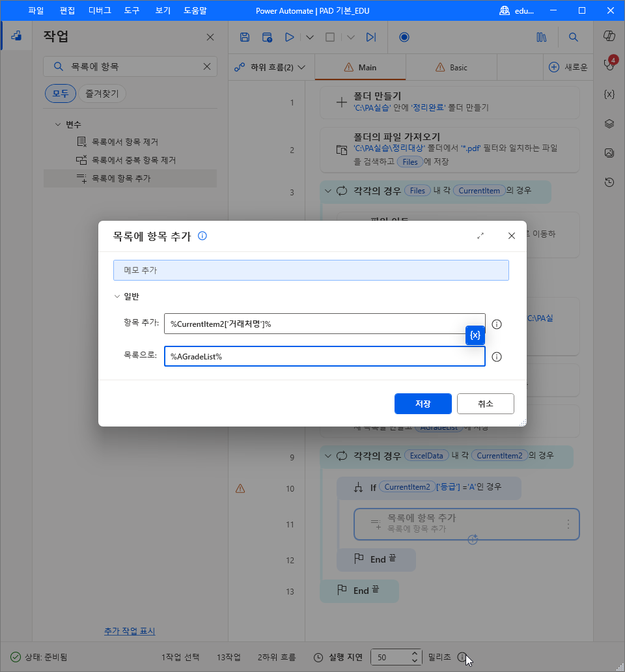Click the flow search magnifier icon

(573, 37)
